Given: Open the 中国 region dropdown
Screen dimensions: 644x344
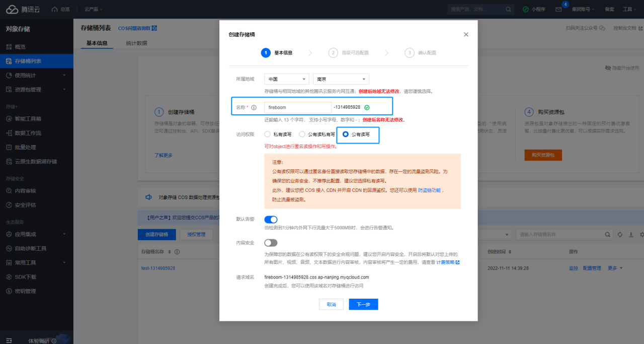Looking at the screenshot, I should (x=286, y=79).
